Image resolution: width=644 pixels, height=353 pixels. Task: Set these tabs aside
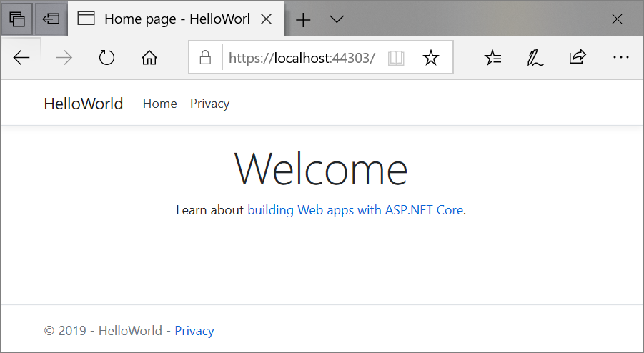51,19
